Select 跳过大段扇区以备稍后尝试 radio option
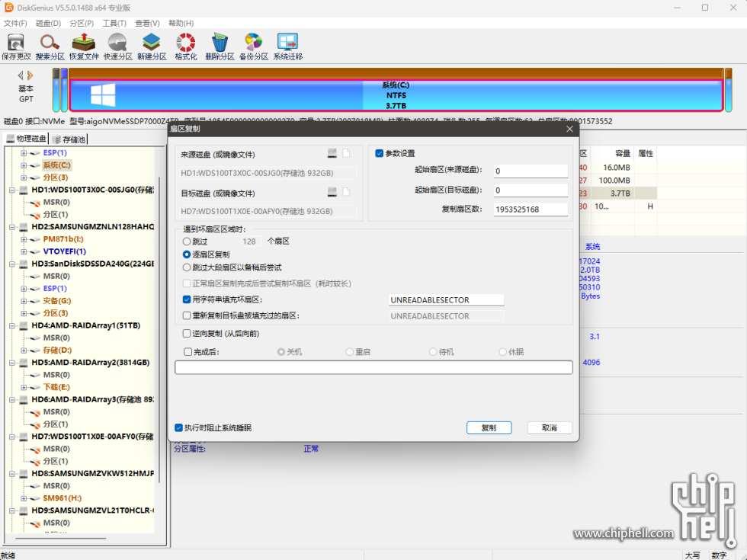Screen dimensions: 747x560 [187, 267]
